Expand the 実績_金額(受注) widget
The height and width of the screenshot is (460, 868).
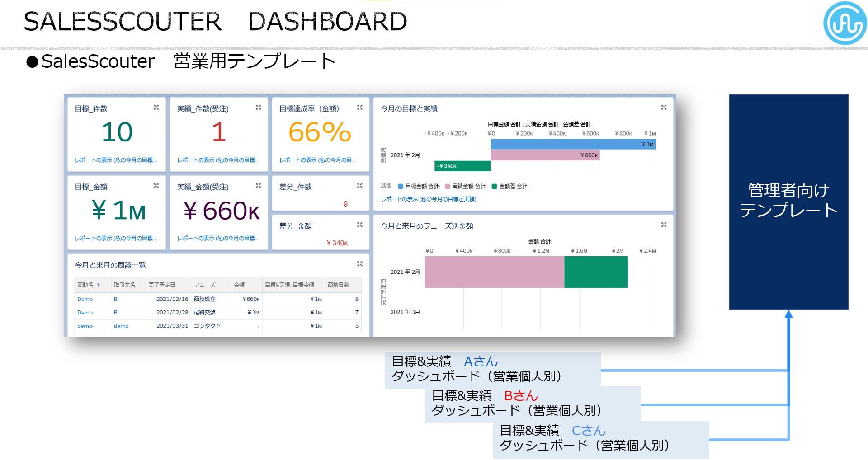(x=258, y=186)
